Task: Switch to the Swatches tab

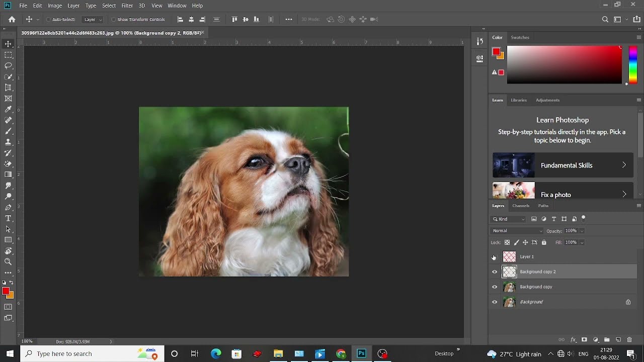Action: pyautogui.click(x=520, y=37)
